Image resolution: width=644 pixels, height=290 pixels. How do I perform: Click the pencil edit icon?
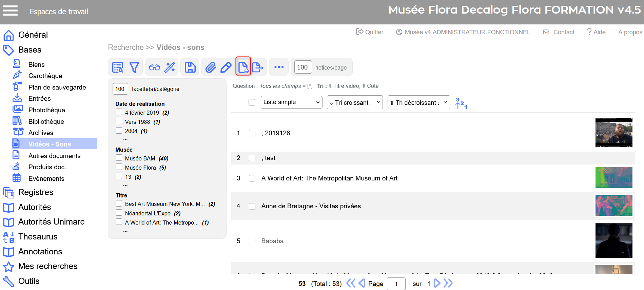click(x=226, y=67)
